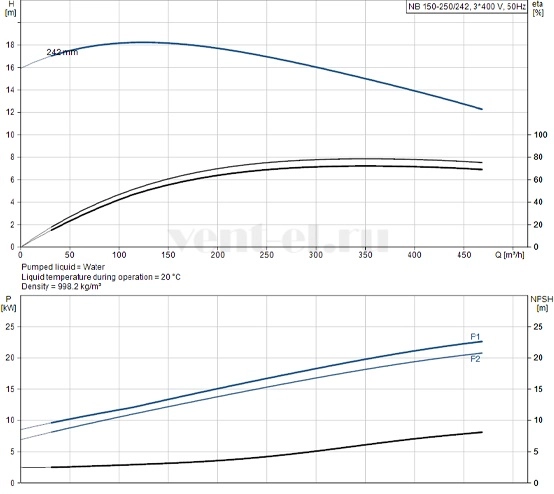The image size is (554, 494).
Task: Click the 100 tick on eta axis
Action: click(x=540, y=135)
